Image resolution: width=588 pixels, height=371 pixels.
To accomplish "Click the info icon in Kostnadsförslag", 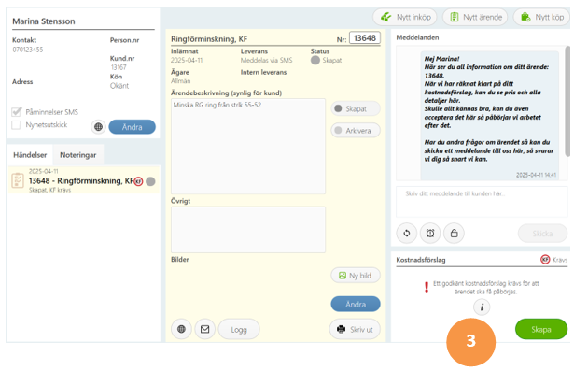I will click(x=482, y=307).
